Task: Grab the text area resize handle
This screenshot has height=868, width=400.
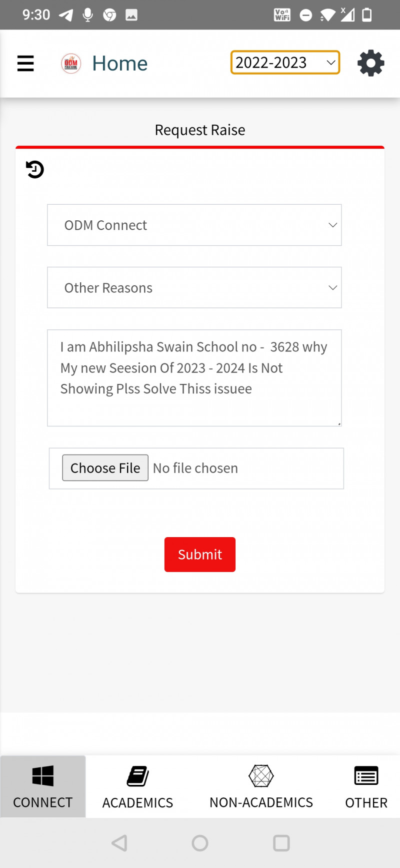Action: click(339, 423)
